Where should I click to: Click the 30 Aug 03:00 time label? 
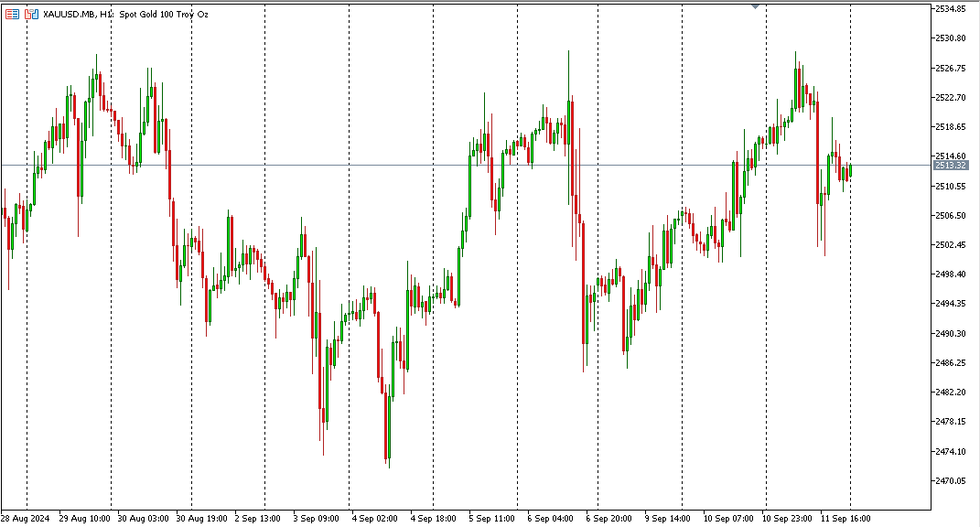click(x=143, y=518)
